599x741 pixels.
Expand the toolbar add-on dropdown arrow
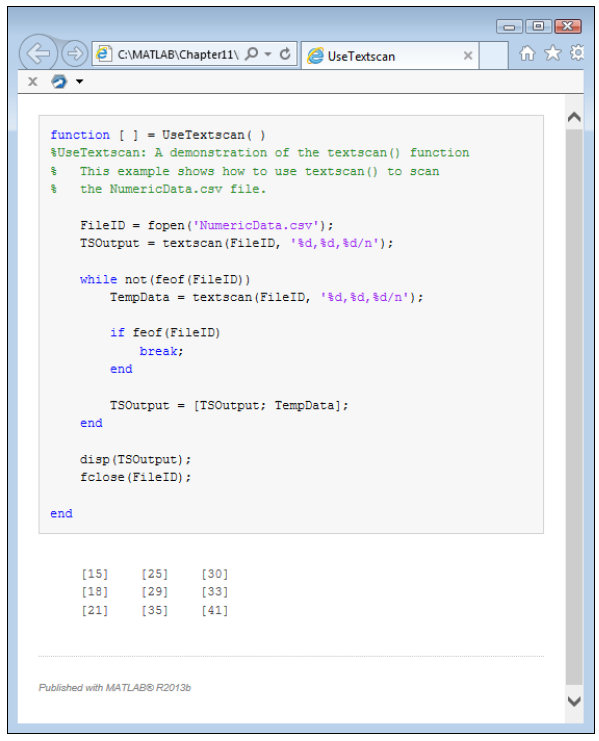click(79, 82)
